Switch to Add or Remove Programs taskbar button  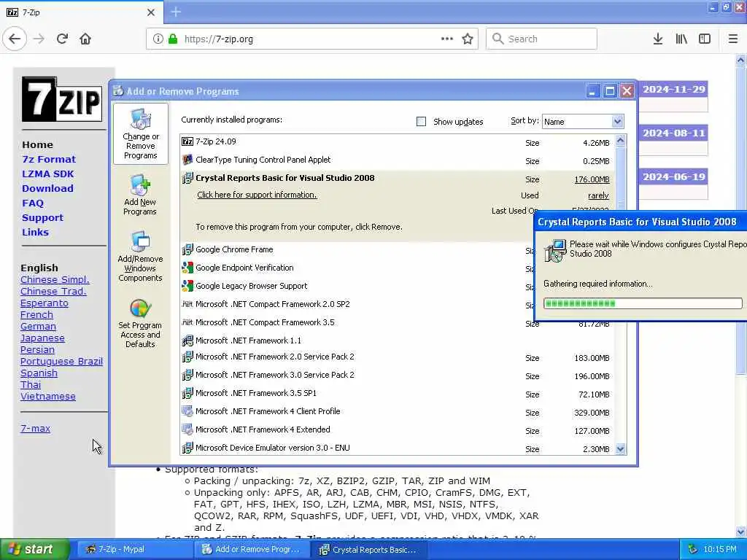[253, 550]
